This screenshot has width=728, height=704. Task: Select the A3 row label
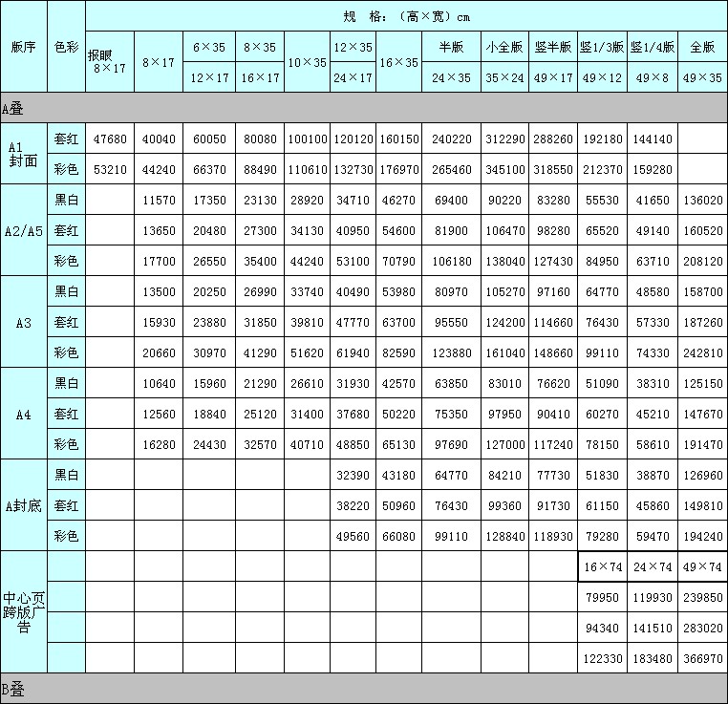pyautogui.click(x=23, y=322)
